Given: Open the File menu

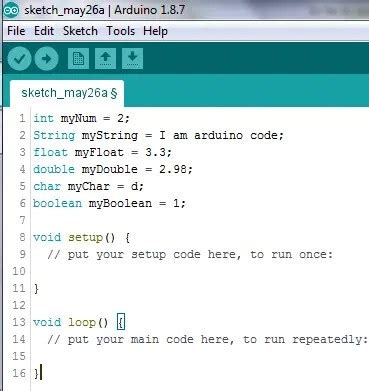Looking at the screenshot, I should point(16,31).
